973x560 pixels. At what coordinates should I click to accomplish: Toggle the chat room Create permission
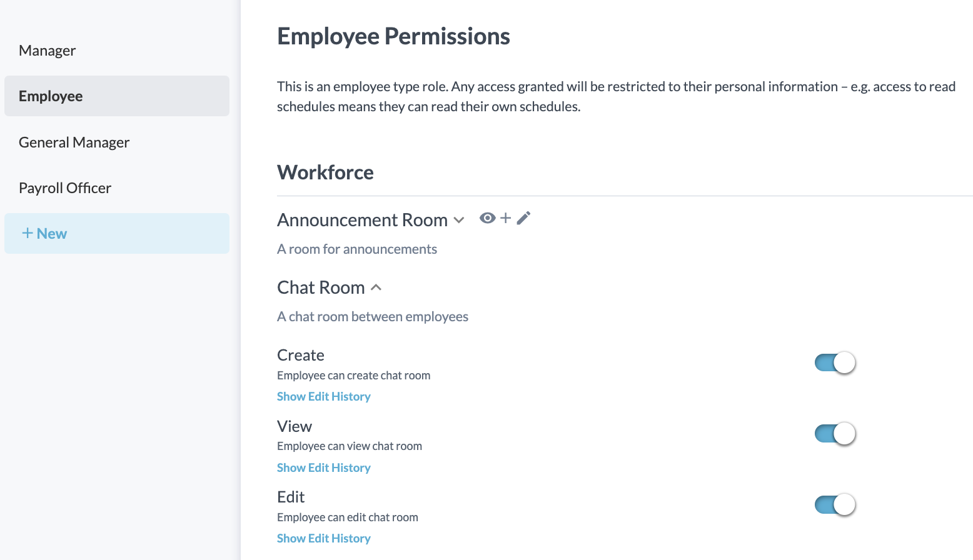[835, 362]
